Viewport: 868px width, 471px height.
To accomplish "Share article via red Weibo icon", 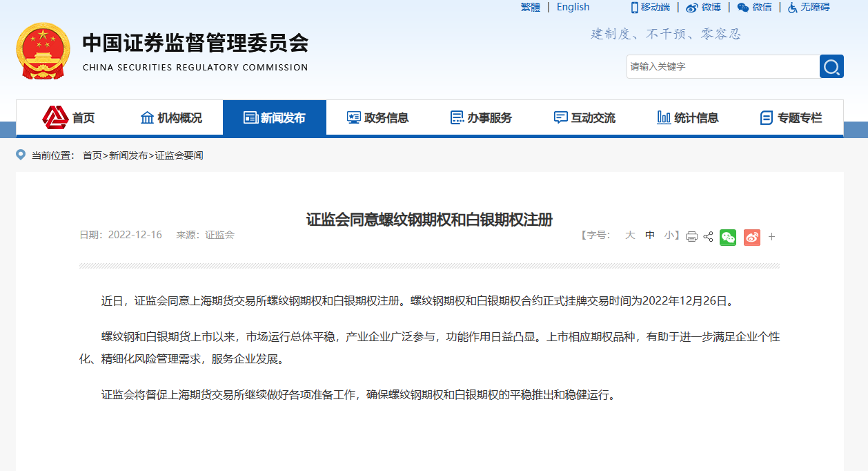I will tap(751, 237).
